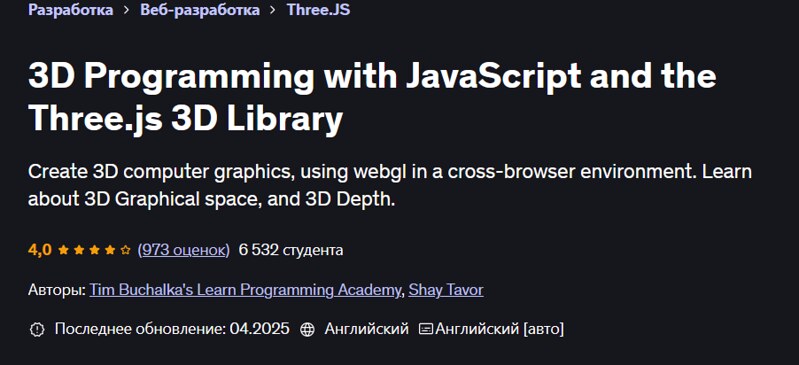
Task: Open the Разработка breadcrumb link
Action: coord(71,10)
